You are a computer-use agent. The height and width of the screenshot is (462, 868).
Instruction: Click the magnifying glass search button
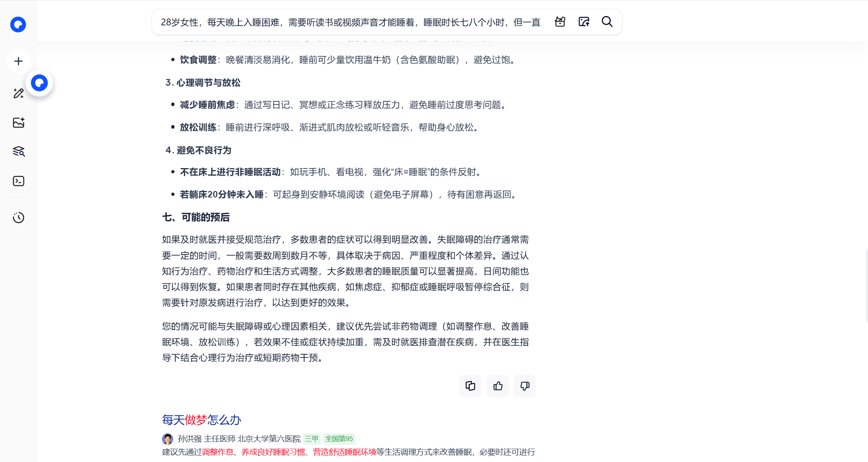pos(607,22)
